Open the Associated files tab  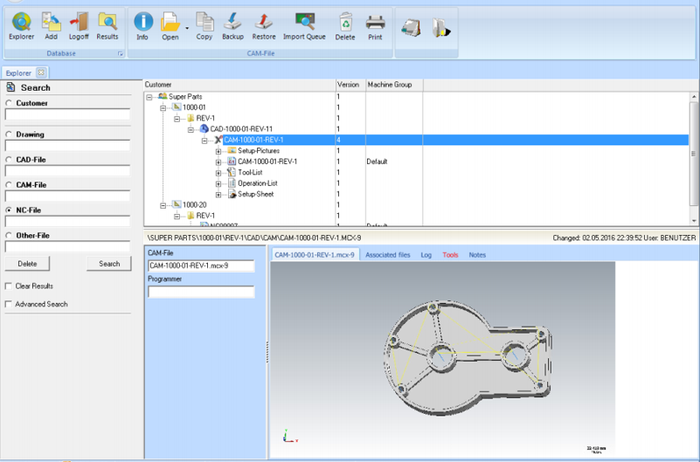[388, 255]
